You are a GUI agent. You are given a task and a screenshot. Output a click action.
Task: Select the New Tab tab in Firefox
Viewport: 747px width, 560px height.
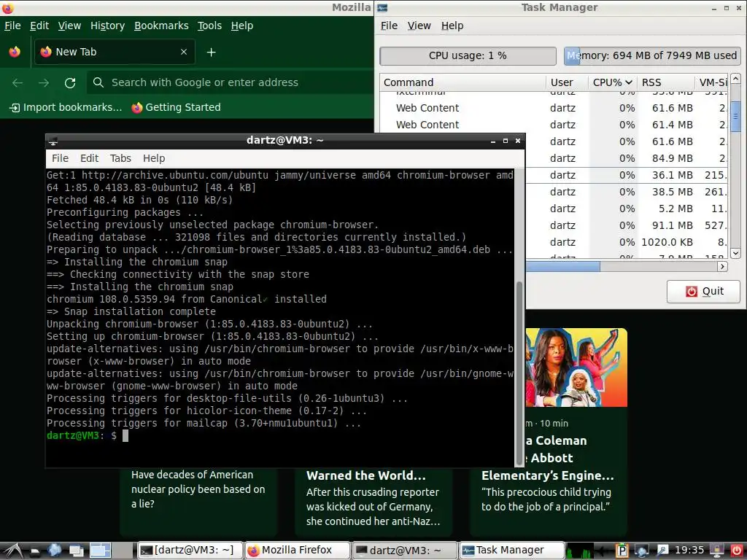115,52
